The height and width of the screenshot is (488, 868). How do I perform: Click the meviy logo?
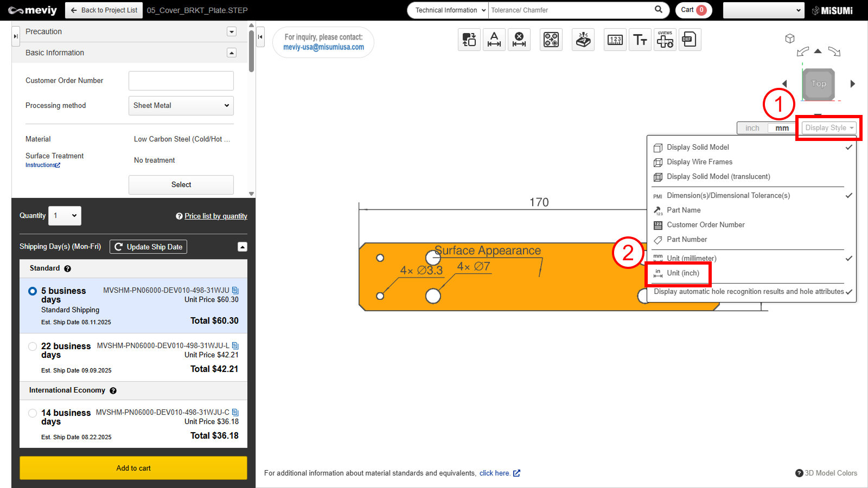[33, 10]
